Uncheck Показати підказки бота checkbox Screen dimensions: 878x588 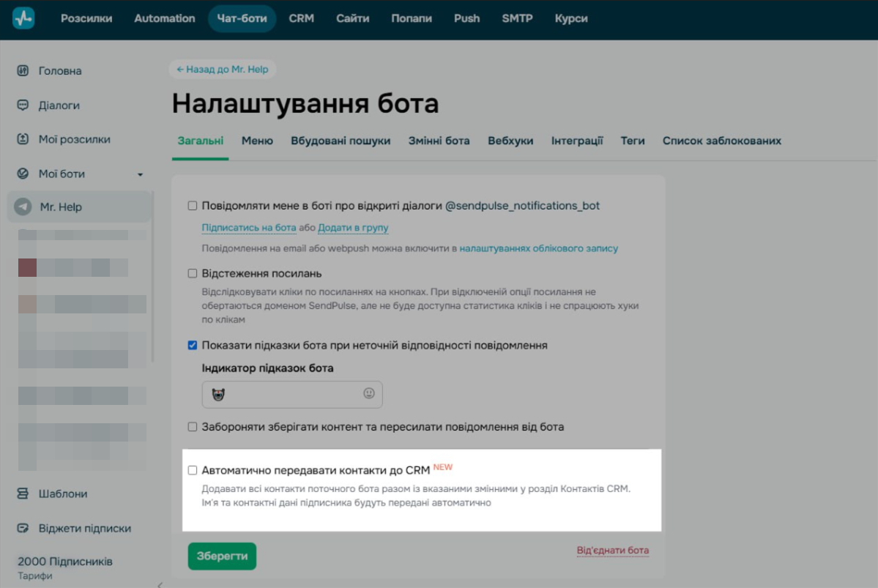click(x=193, y=345)
